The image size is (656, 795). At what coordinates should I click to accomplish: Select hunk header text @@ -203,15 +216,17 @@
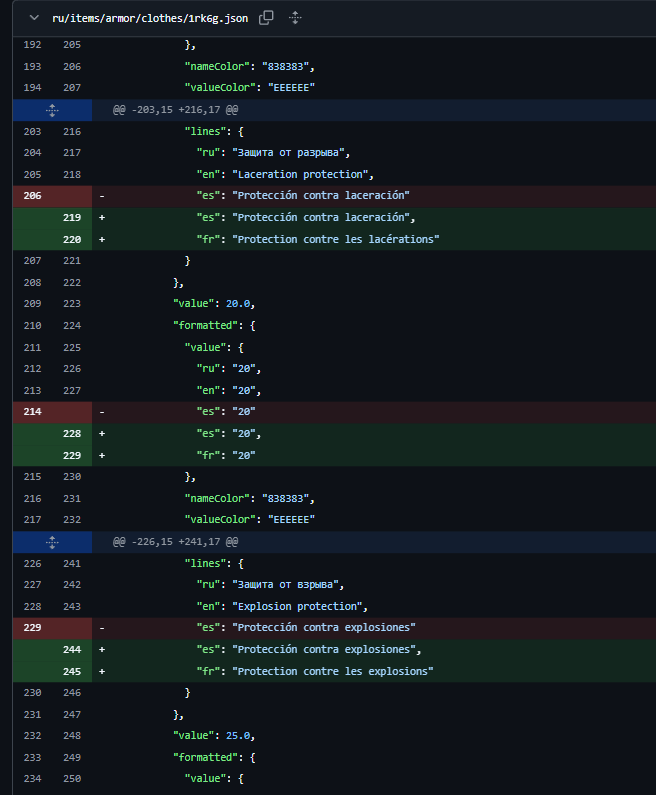tap(175, 110)
